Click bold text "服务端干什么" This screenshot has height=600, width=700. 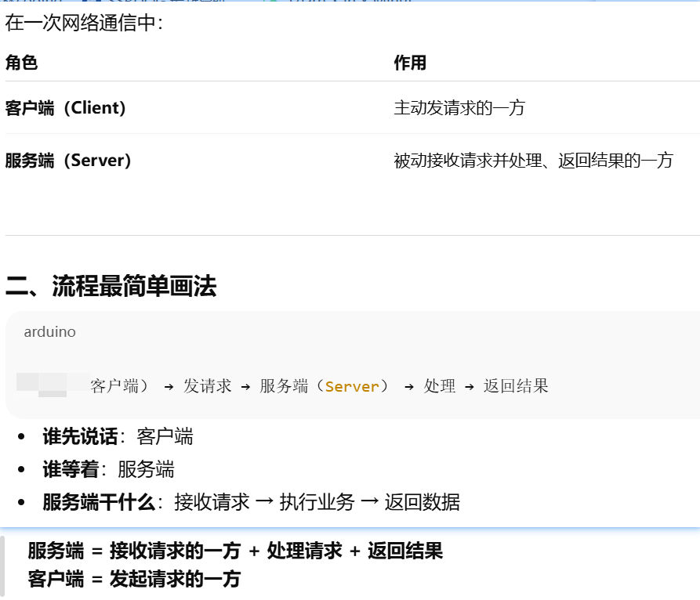(x=99, y=502)
